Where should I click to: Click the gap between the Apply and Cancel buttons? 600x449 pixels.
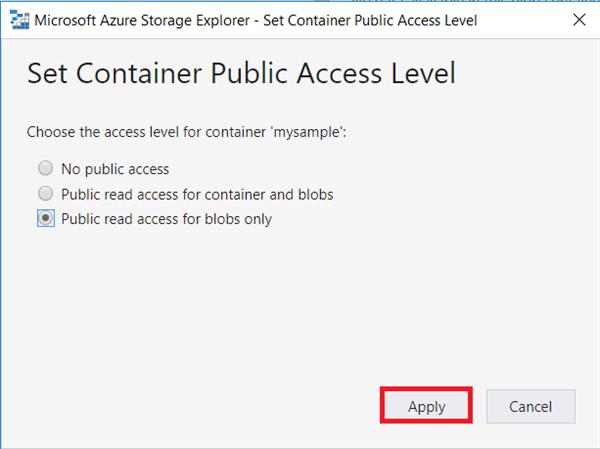click(479, 406)
